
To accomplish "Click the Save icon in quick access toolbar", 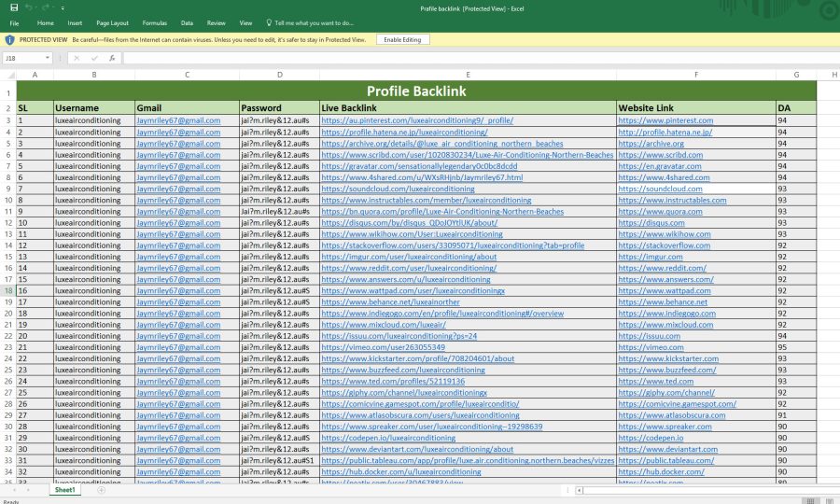I will click(14, 7).
